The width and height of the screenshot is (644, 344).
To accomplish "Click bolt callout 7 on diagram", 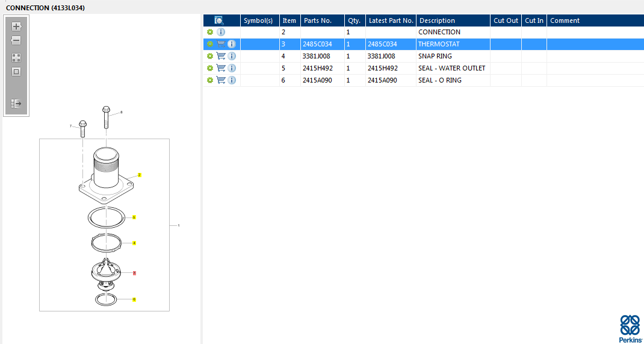I will (70, 126).
